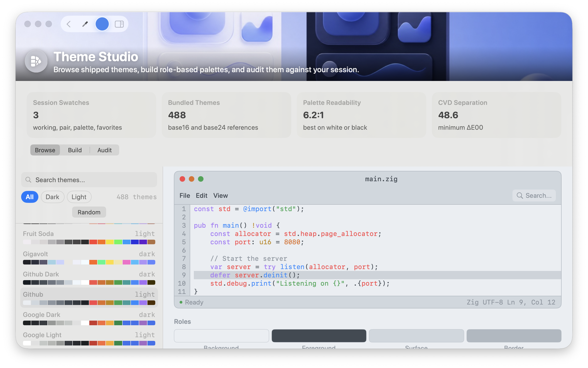The width and height of the screenshot is (588, 368).
Task: Pick a Random theme
Action: click(89, 212)
